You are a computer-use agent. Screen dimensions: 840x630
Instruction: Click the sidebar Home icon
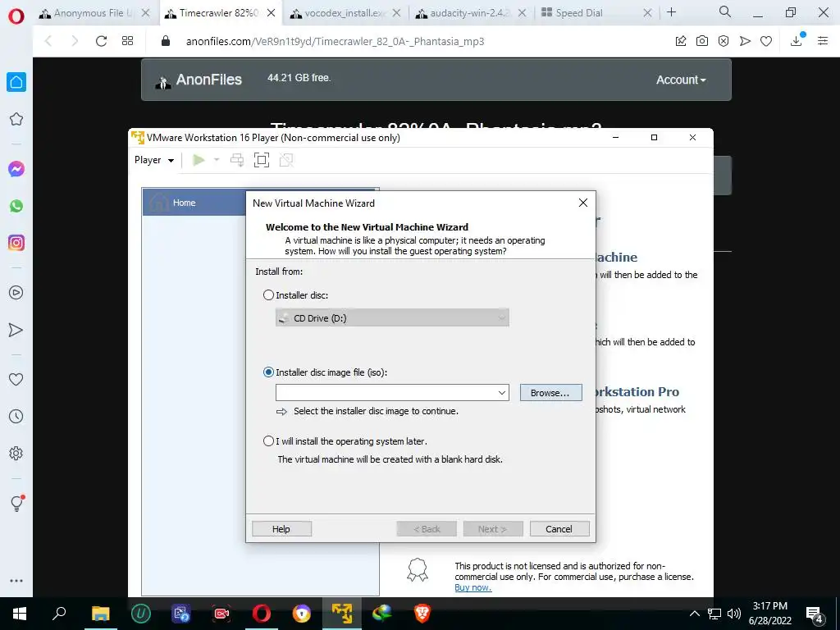click(16, 82)
